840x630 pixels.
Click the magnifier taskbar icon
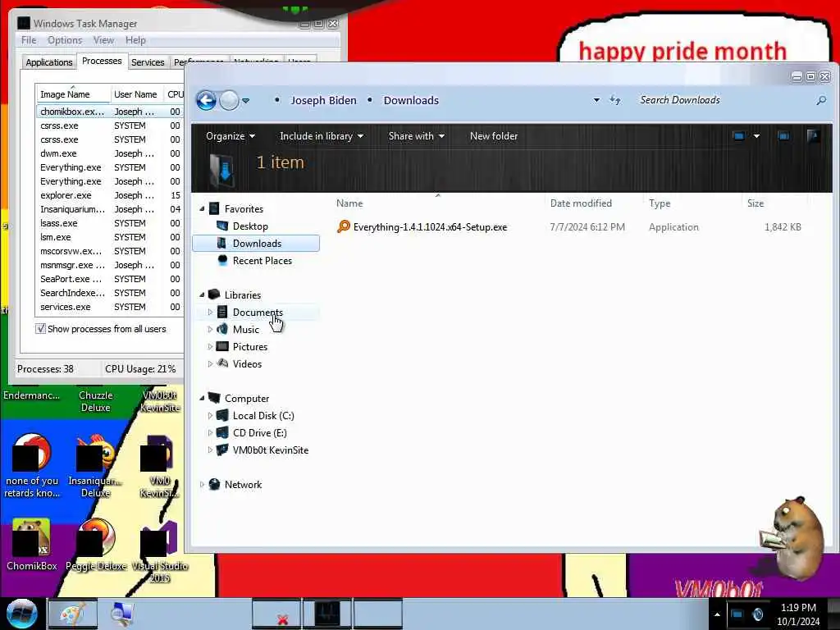tap(122, 614)
